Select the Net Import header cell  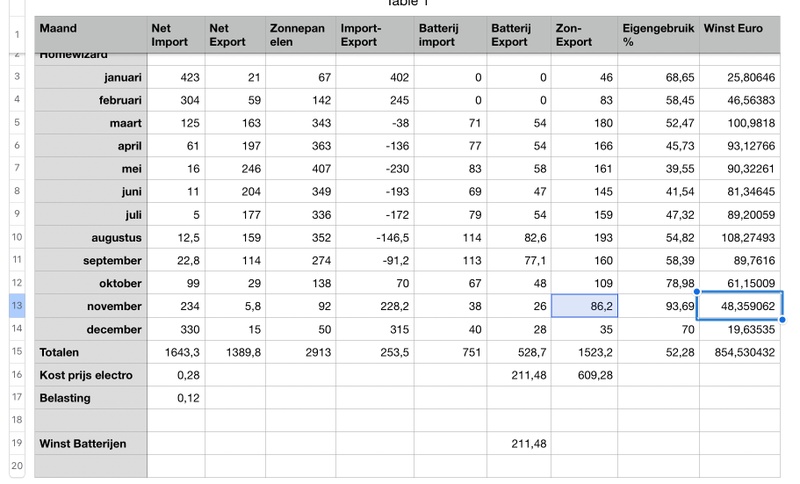pos(176,35)
